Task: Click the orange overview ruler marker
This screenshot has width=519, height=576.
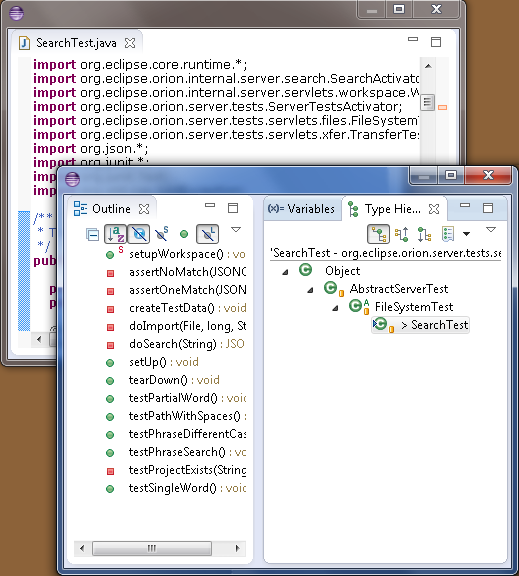Action: pos(443,108)
